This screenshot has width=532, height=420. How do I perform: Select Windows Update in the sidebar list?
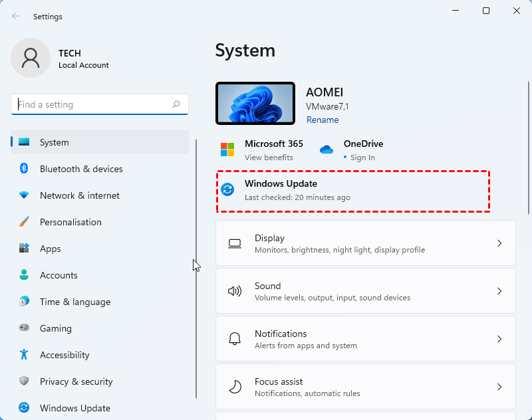(75, 408)
